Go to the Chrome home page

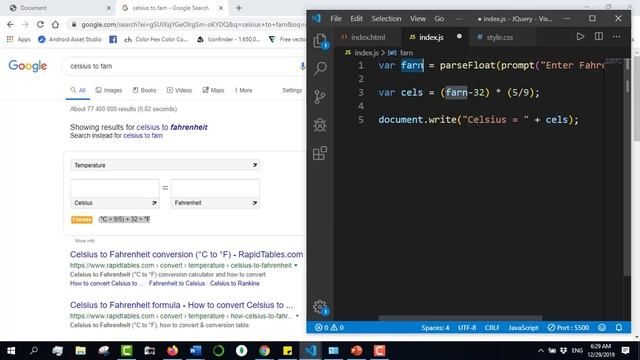click(x=55, y=24)
